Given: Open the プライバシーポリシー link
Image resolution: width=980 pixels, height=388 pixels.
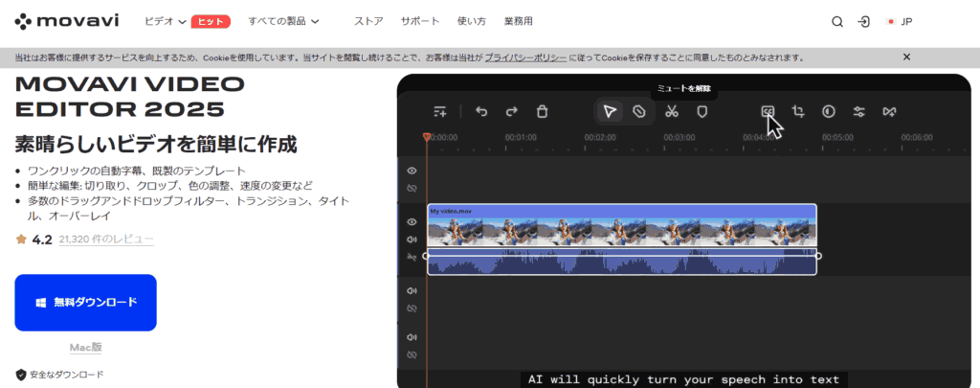Looking at the screenshot, I should [524, 57].
